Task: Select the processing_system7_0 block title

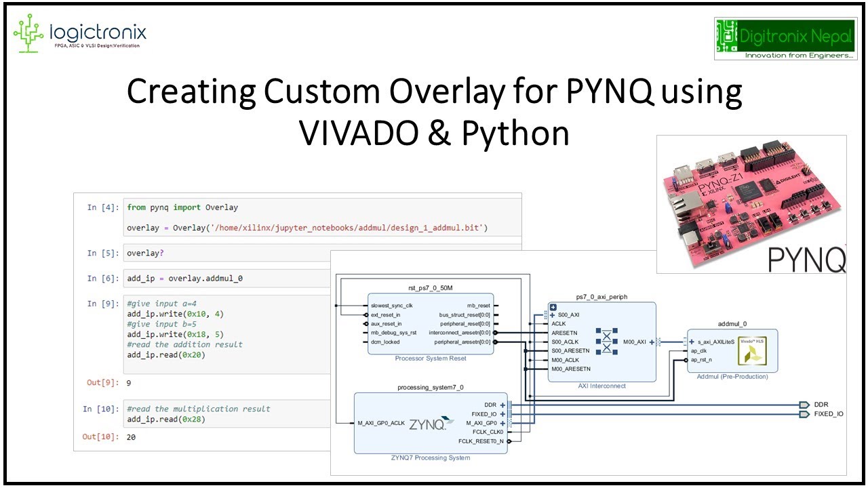Action: 431,387
